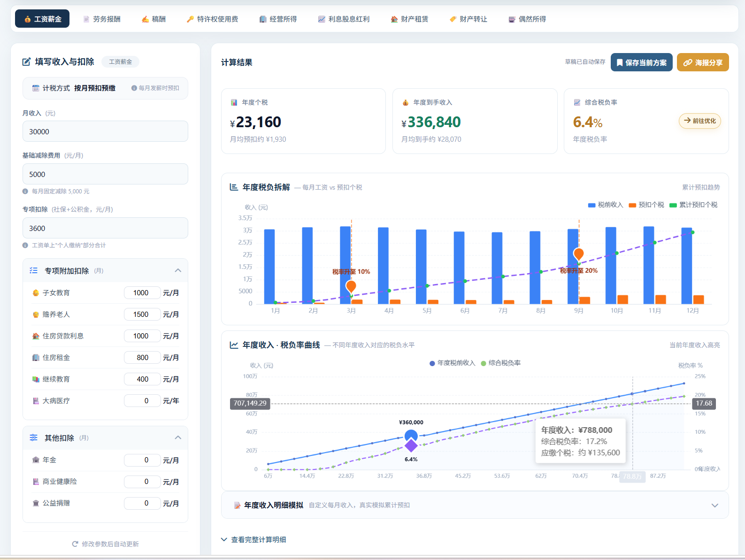This screenshot has width=745, height=560.
Task: Toggle the 预扣个税 legend item
Action: coord(646,205)
